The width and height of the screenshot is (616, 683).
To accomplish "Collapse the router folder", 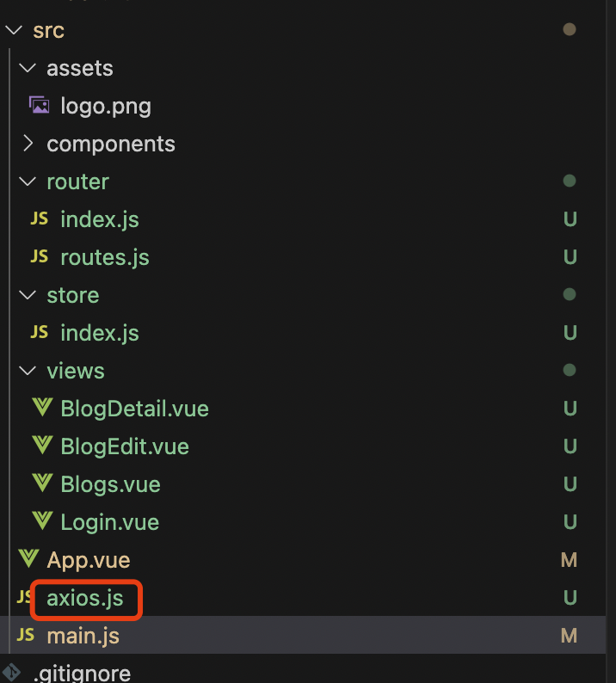I will [x=28, y=182].
